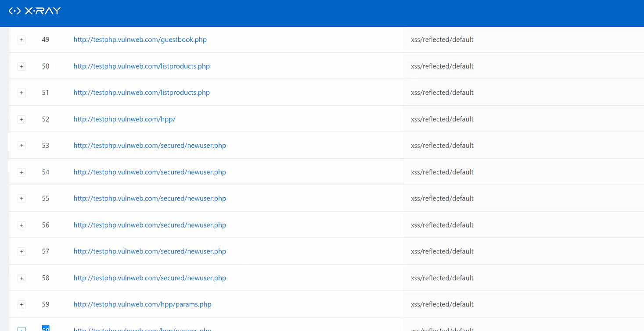
Task: Select index number 59
Action: point(46,304)
